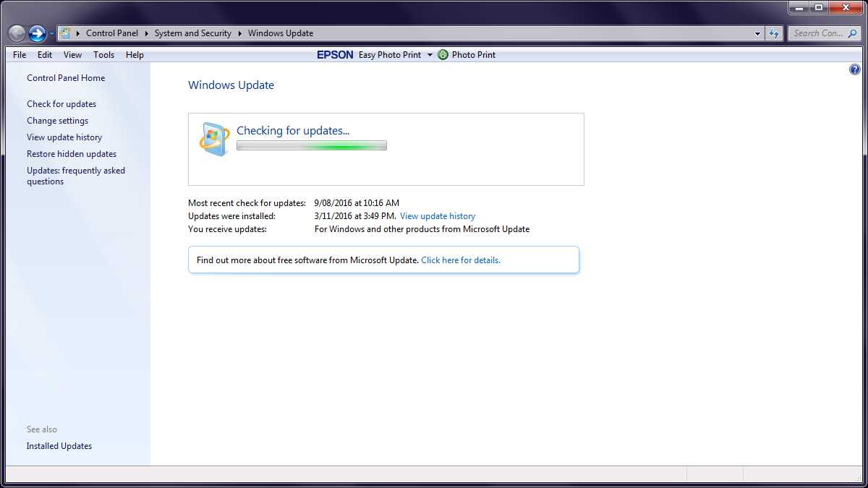Screen dimensions: 868x488
Task: Click '3/11/2016 at 3:49 PM.' text
Action: pos(355,216)
